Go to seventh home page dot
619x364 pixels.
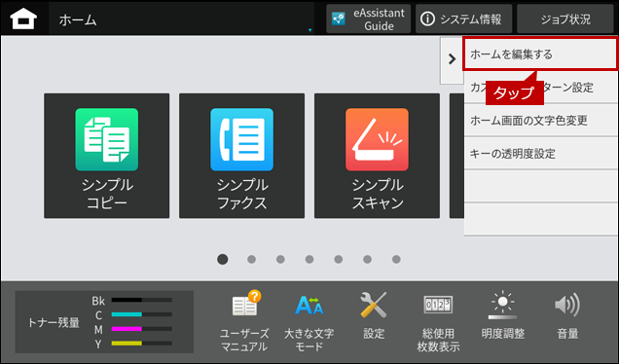396,260
